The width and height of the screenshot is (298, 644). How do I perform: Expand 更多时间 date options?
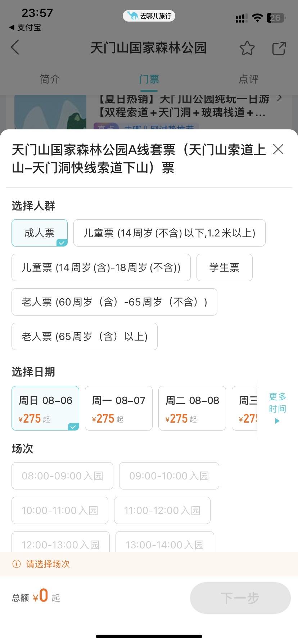(277, 408)
